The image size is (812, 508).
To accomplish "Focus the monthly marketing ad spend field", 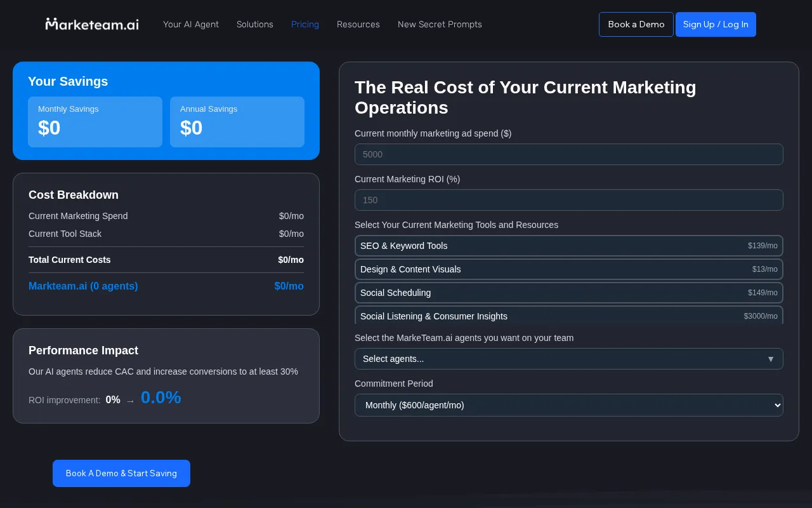I will 569,154.
